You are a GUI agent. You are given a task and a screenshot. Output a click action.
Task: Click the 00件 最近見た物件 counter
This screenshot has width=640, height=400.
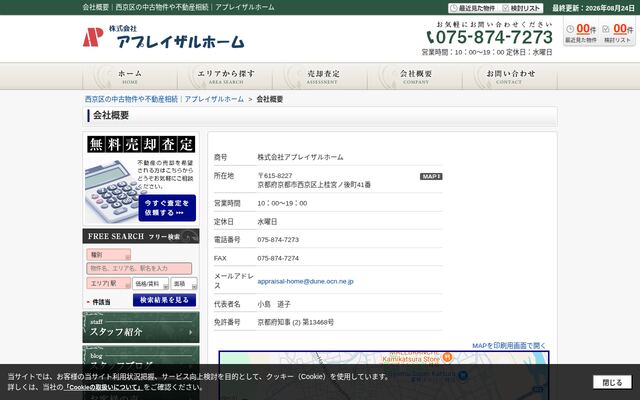(581, 33)
